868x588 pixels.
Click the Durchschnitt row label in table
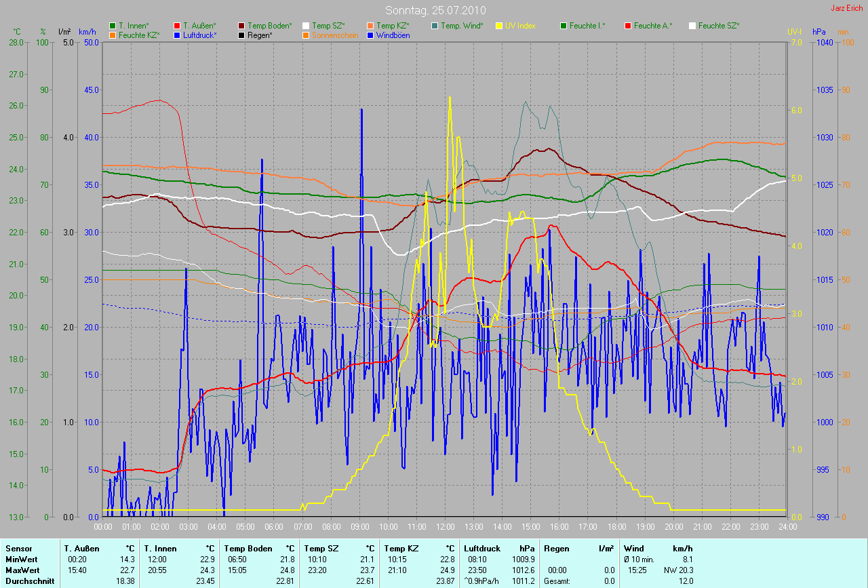point(29,581)
